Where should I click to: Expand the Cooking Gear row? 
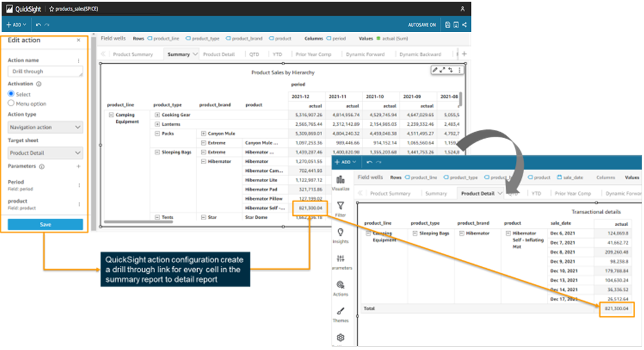(x=157, y=115)
